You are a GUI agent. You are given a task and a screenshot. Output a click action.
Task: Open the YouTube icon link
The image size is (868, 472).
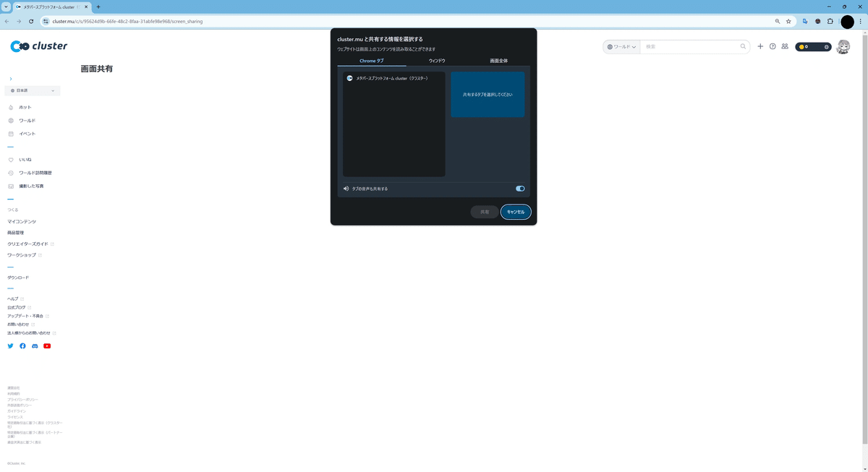click(x=47, y=346)
